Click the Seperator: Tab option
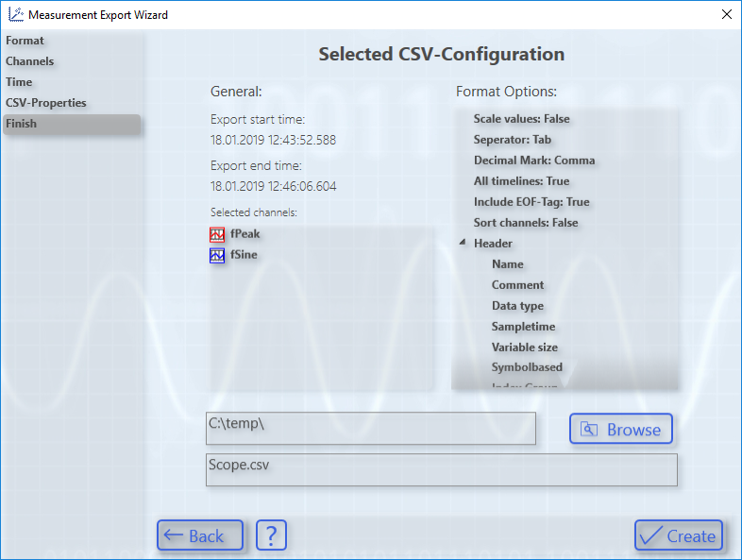The width and height of the screenshot is (742, 560). [513, 140]
